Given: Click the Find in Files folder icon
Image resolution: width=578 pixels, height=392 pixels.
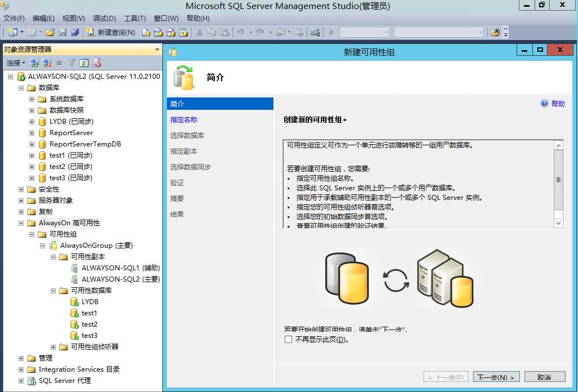Looking at the screenshot, I should tap(496, 33).
